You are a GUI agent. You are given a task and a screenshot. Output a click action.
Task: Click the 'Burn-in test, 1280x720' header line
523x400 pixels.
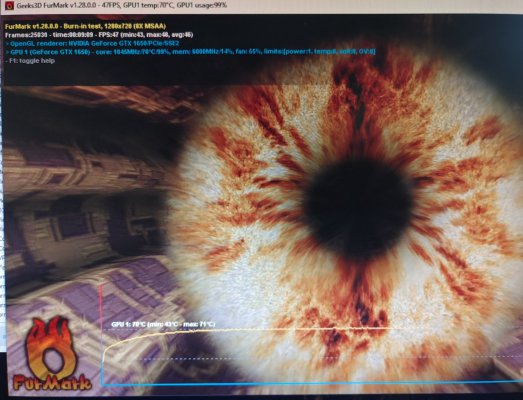[x=85, y=26]
